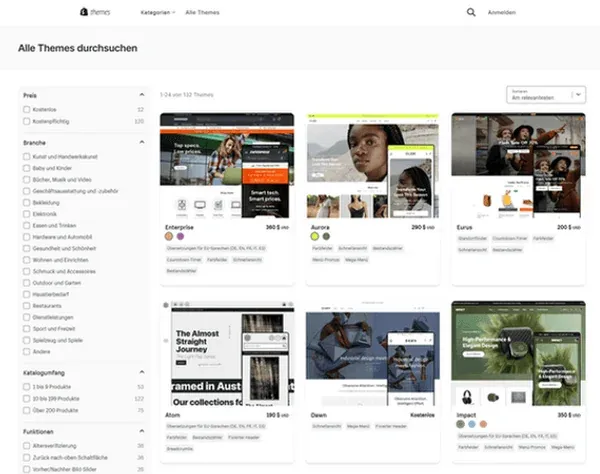Open the Atom theme preview image
The width and height of the screenshot is (600, 474).
[x=227, y=353]
